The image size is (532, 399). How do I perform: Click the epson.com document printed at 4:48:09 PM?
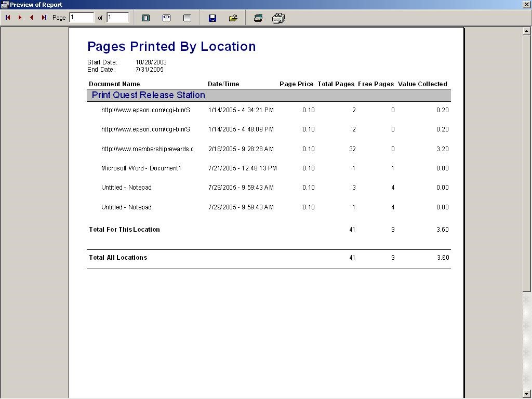point(145,129)
